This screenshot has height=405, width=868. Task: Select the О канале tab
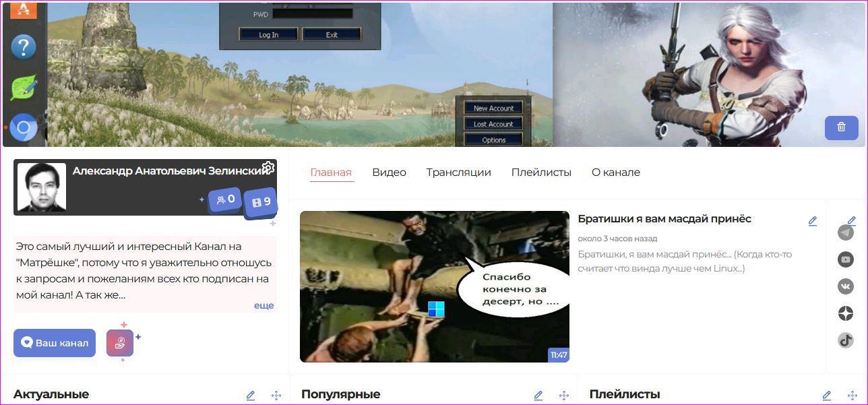click(615, 173)
